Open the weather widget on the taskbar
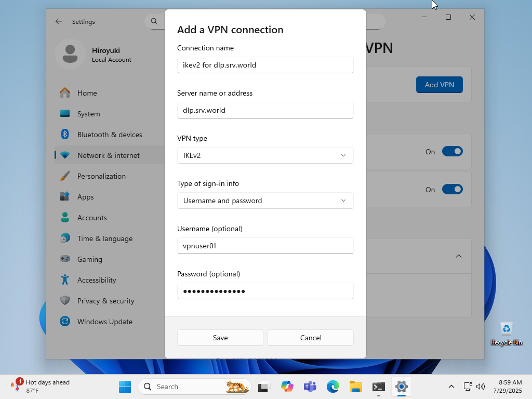532x399 pixels. 40,387
